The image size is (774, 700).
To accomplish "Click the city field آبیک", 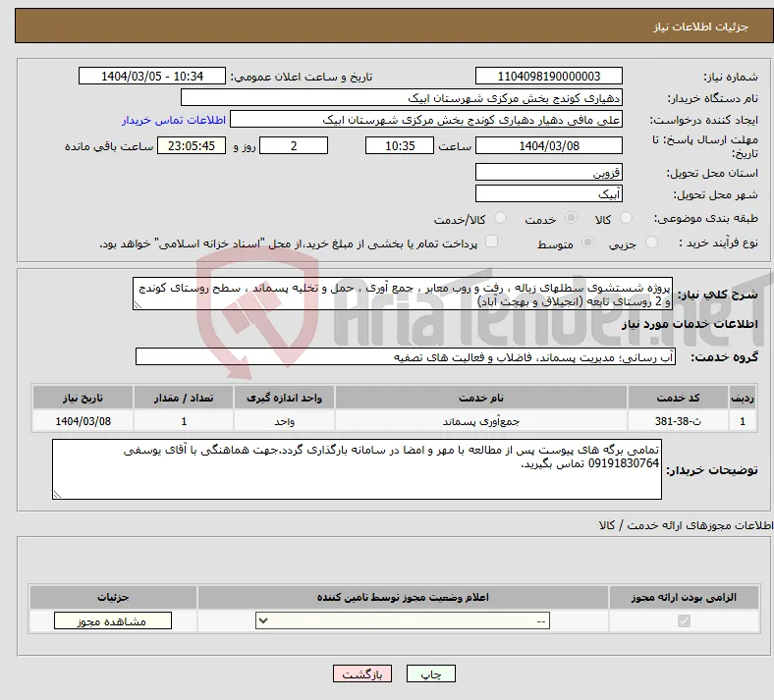I will pyautogui.click(x=549, y=193).
